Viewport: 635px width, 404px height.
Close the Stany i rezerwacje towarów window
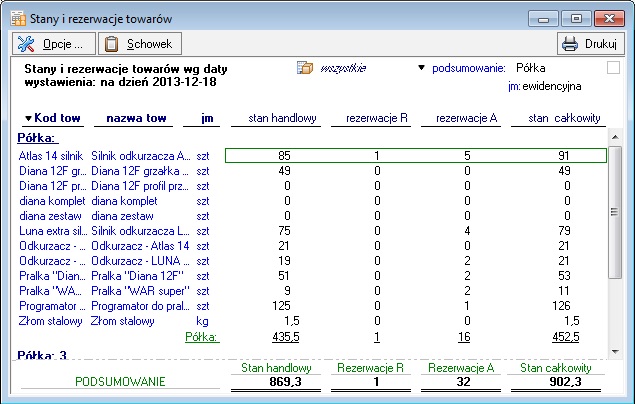[x=609, y=18]
